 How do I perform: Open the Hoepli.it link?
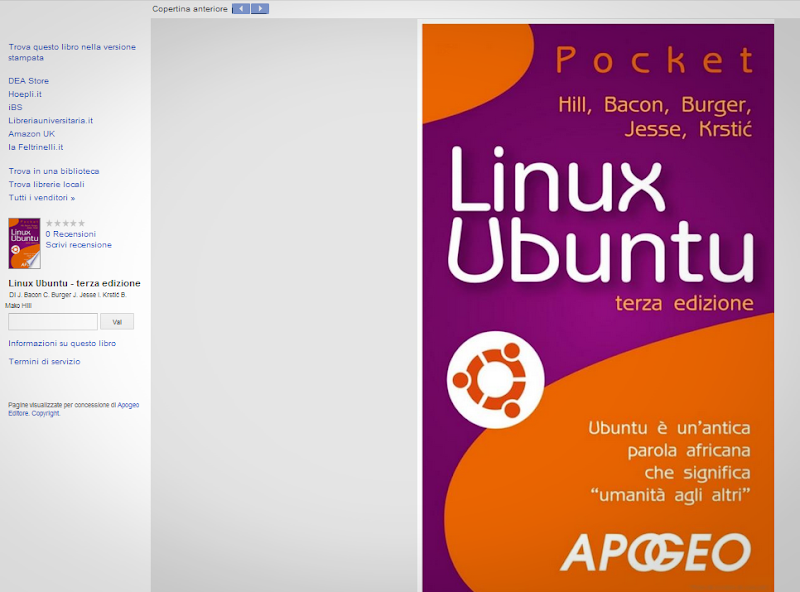coord(25,94)
